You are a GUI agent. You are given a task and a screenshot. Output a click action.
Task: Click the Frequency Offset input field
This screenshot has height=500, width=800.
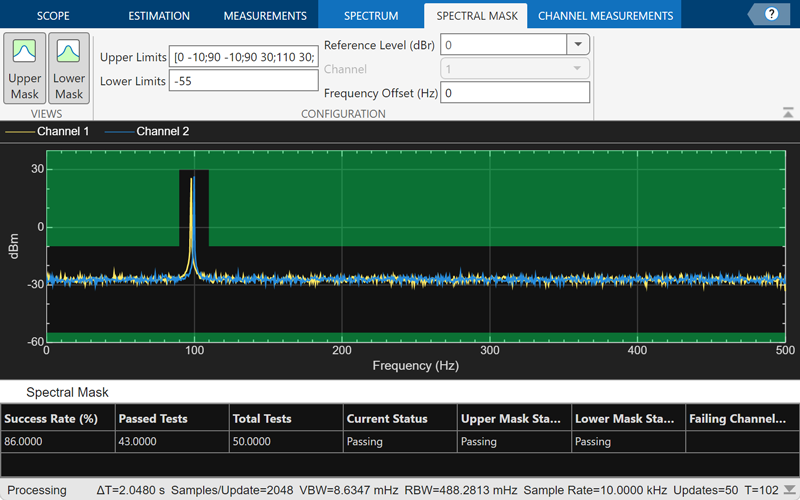[516, 93]
